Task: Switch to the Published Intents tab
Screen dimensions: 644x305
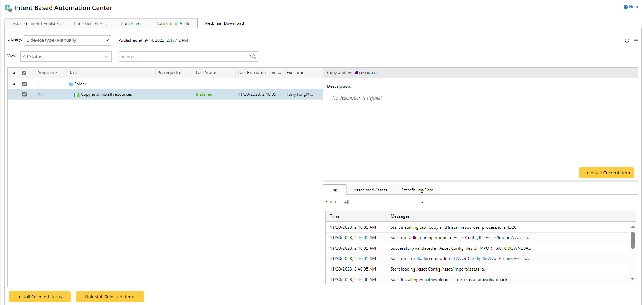Action: coord(90,24)
